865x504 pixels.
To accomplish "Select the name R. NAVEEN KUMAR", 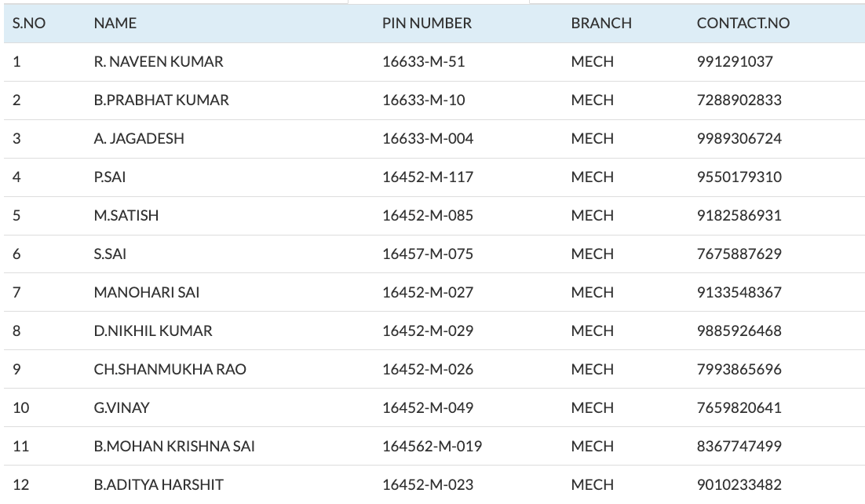I will tap(159, 61).
